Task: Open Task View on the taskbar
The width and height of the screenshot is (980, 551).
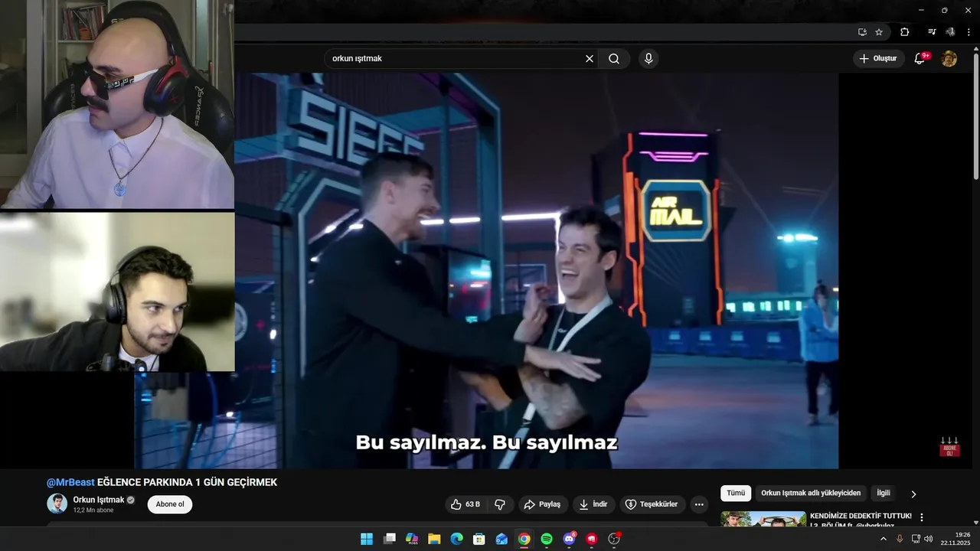Action: tap(389, 539)
